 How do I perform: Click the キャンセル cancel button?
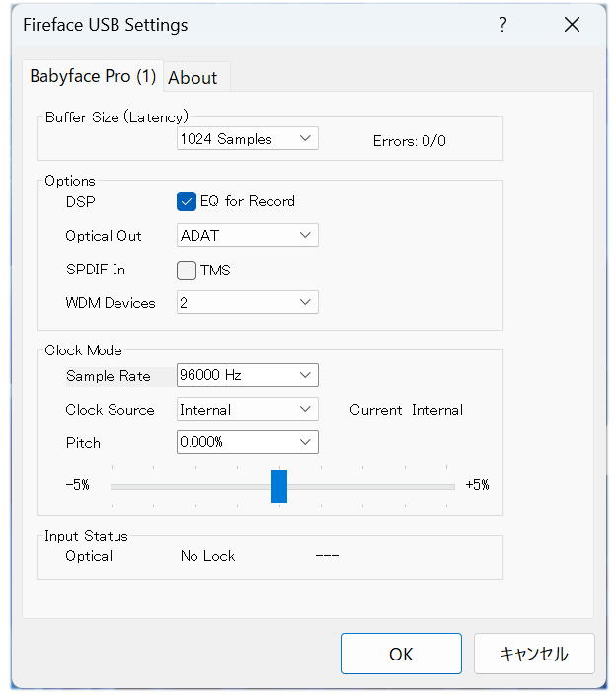[x=534, y=654]
